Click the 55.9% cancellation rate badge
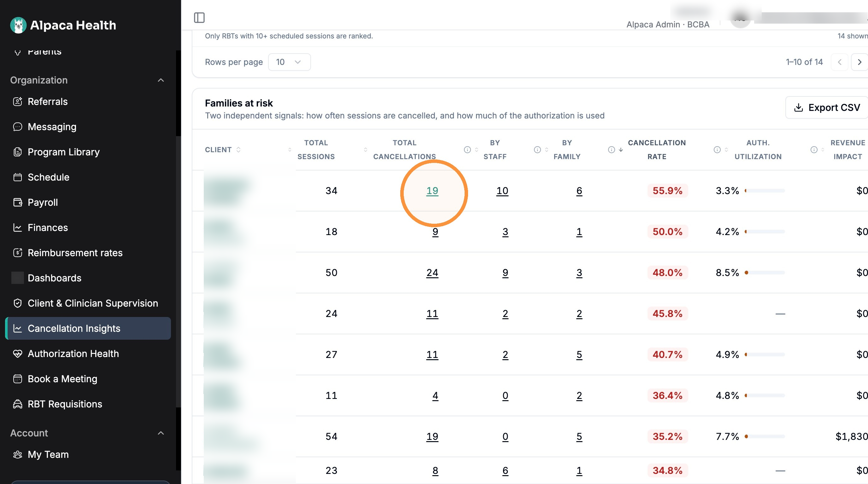Viewport: 868px width, 484px height. (667, 191)
